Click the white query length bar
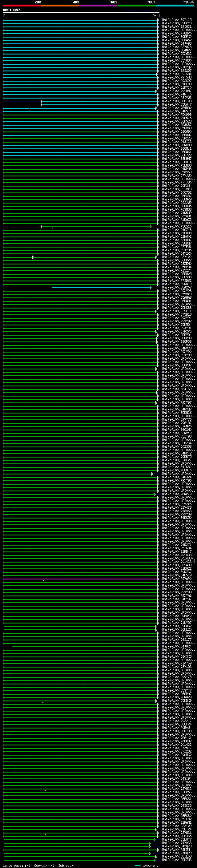This screenshot has width=197, height=868. pos(81,12)
